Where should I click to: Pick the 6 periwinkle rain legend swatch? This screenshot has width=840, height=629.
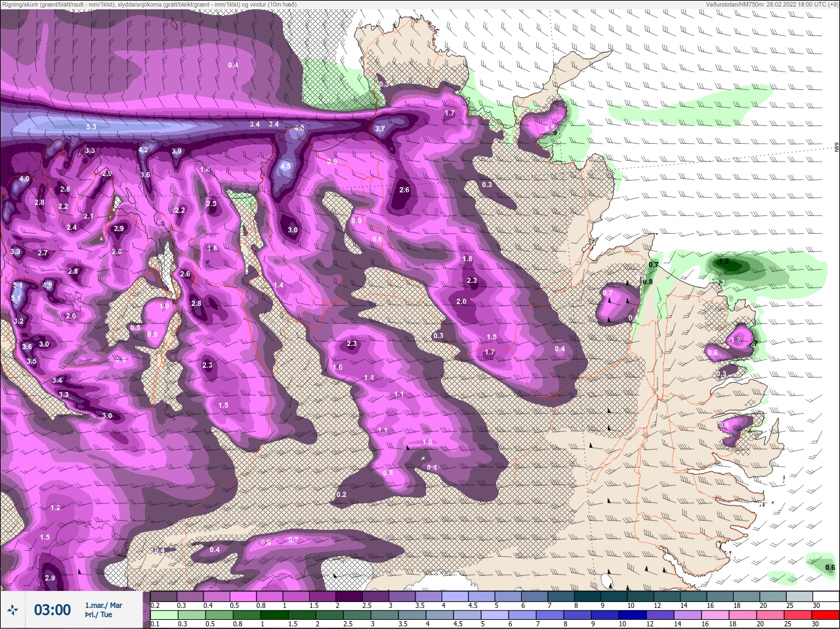click(521, 615)
